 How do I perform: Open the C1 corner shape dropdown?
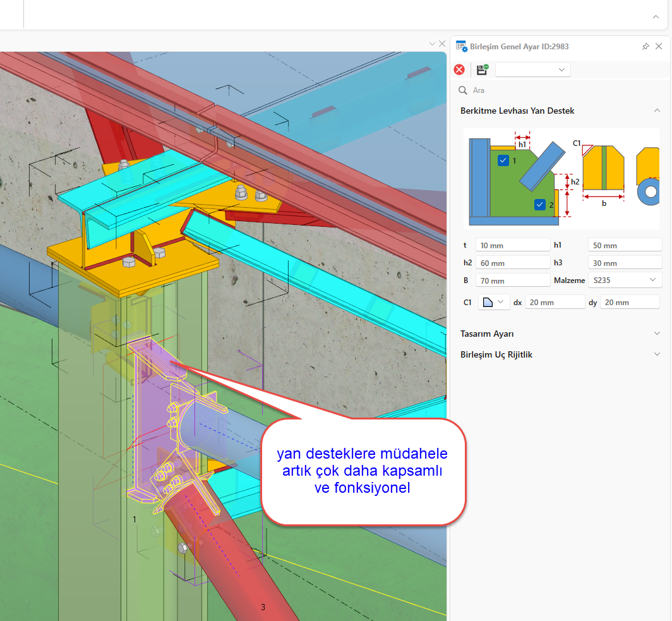tap(494, 302)
